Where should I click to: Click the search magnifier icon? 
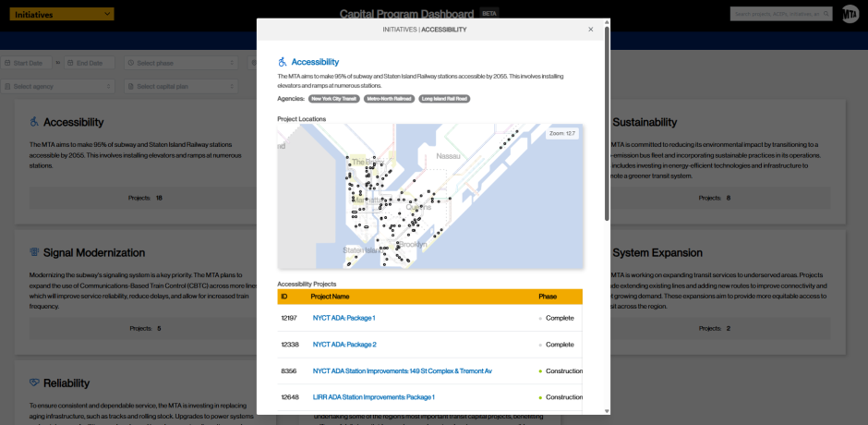(826, 14)
